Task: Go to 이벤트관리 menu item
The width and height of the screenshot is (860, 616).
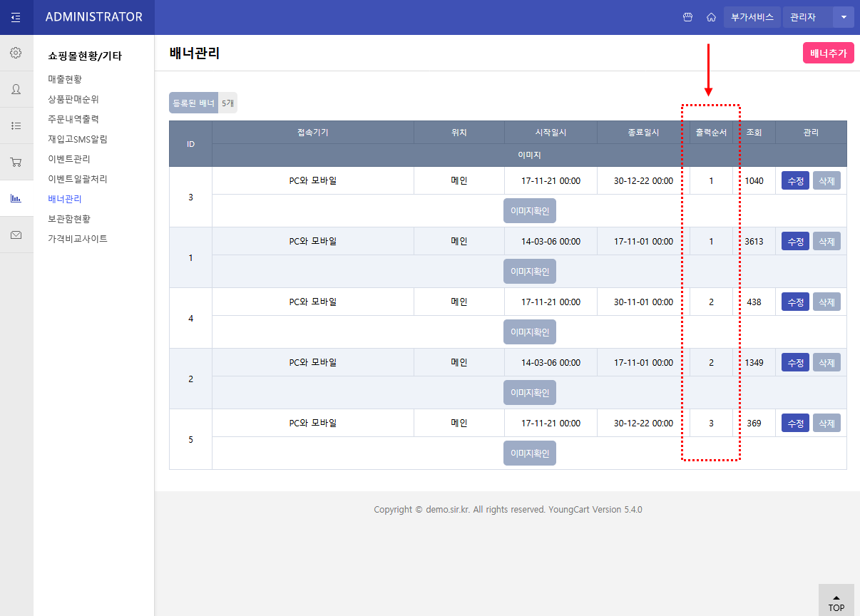Action: pos(69,159)
